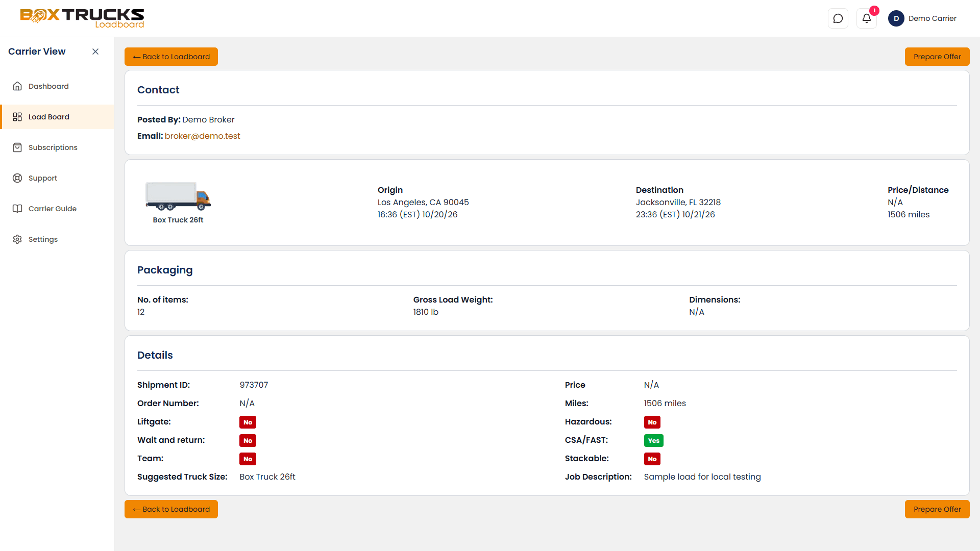Open broker@demo.test email link
The width and height of the screenshot is (980, 551).
pos(202,136)
